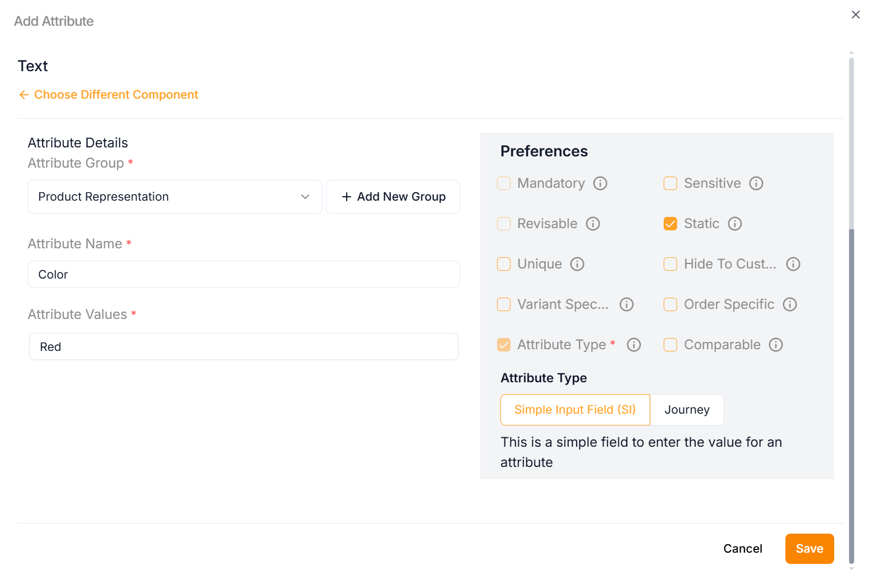
Task: Click the dialog's vertical scrollbar
Action: pos(852,392)
